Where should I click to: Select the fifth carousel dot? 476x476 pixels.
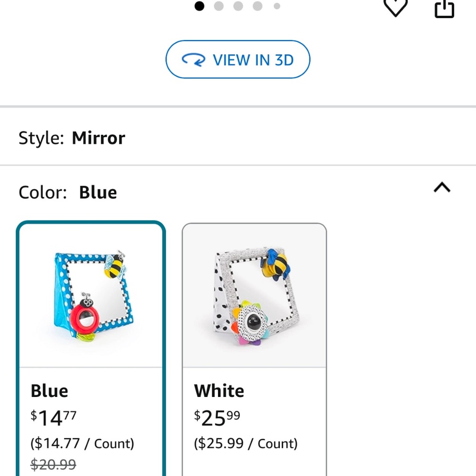pyautogui.click(x=277, y=6)
